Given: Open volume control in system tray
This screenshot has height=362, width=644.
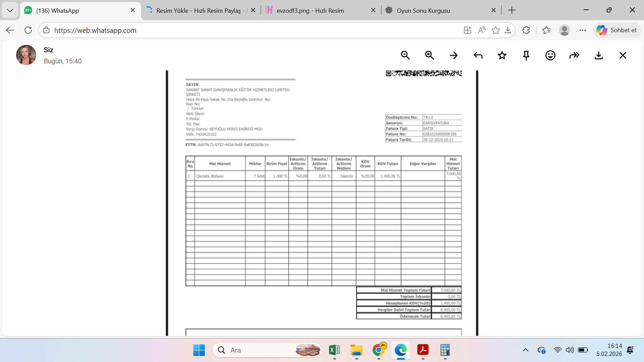Looking at the screenshot, I should pyautogui.click(x=570, y=350).
